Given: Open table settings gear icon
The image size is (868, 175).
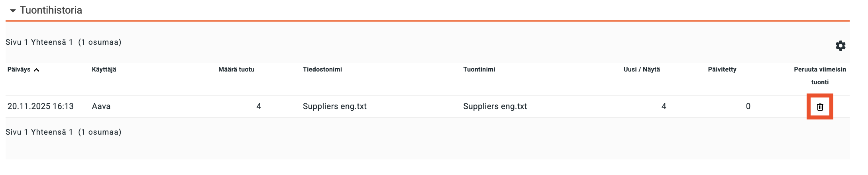Looking at the screenshot, I should pyautogui.click(x=841, y=46).
